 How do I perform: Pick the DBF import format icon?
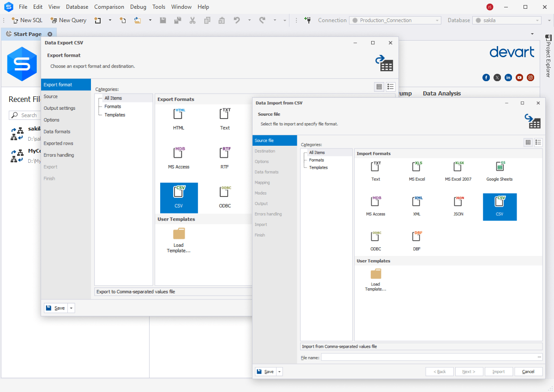(x=416, y=238)
